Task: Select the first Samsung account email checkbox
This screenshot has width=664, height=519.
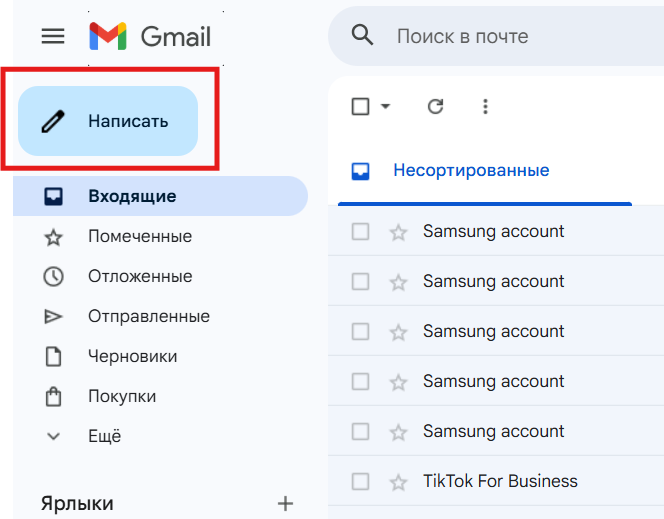Action: tap(360, 232)
